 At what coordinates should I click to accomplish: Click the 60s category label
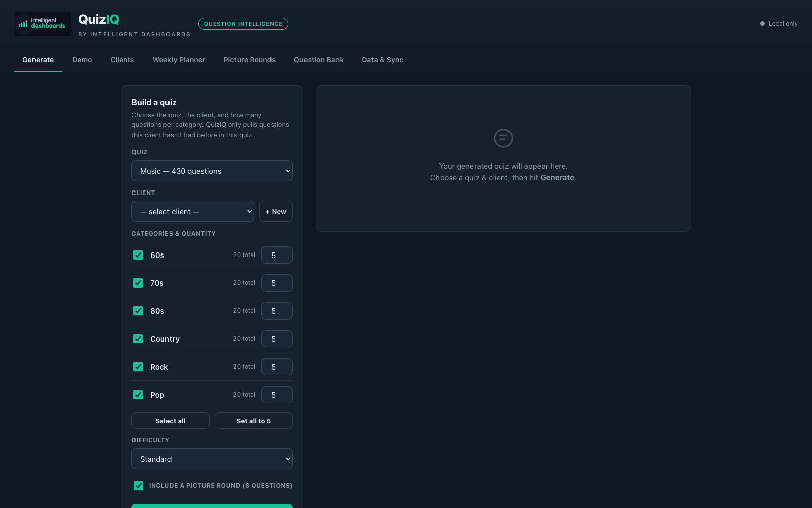pyautogui.click(x=157, y=255)
